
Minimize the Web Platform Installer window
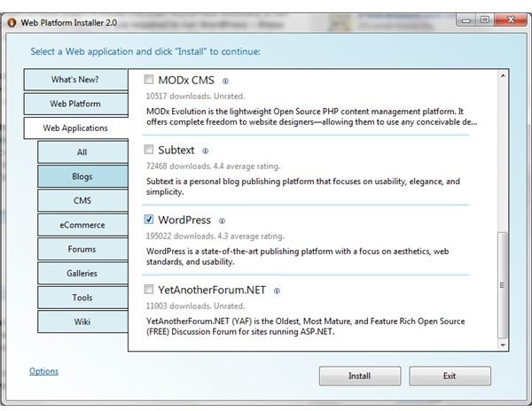tap(466, 20)
